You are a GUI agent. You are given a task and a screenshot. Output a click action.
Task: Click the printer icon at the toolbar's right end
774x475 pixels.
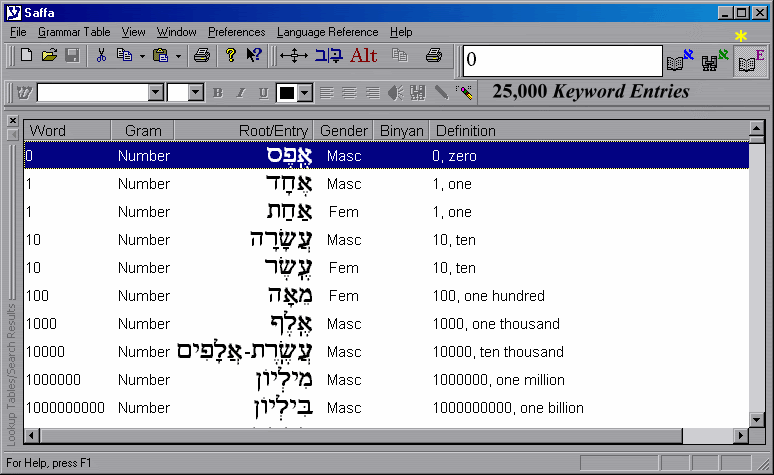pos(434,55)
